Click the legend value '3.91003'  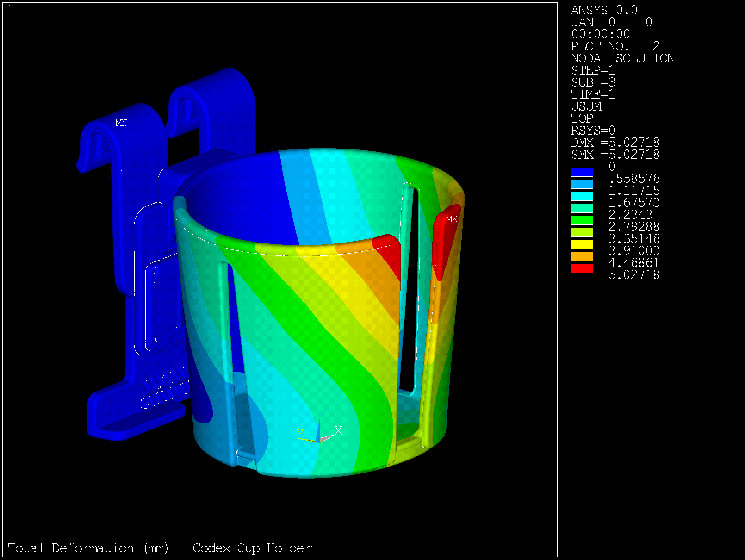634,251
